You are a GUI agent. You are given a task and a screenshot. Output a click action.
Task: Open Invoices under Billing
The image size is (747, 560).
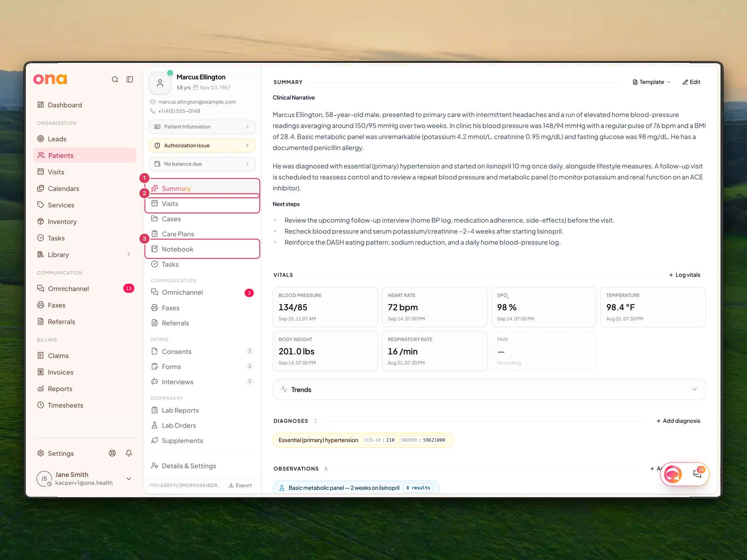85,372
